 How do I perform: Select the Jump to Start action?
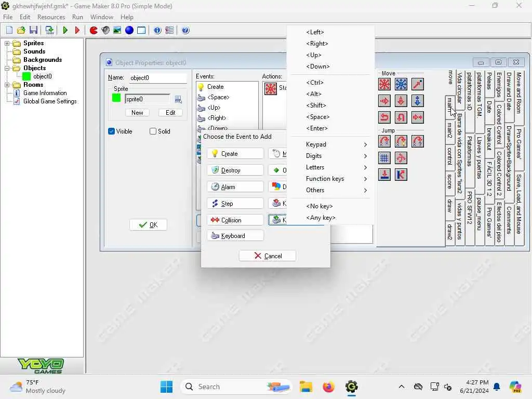coord(401,141)
